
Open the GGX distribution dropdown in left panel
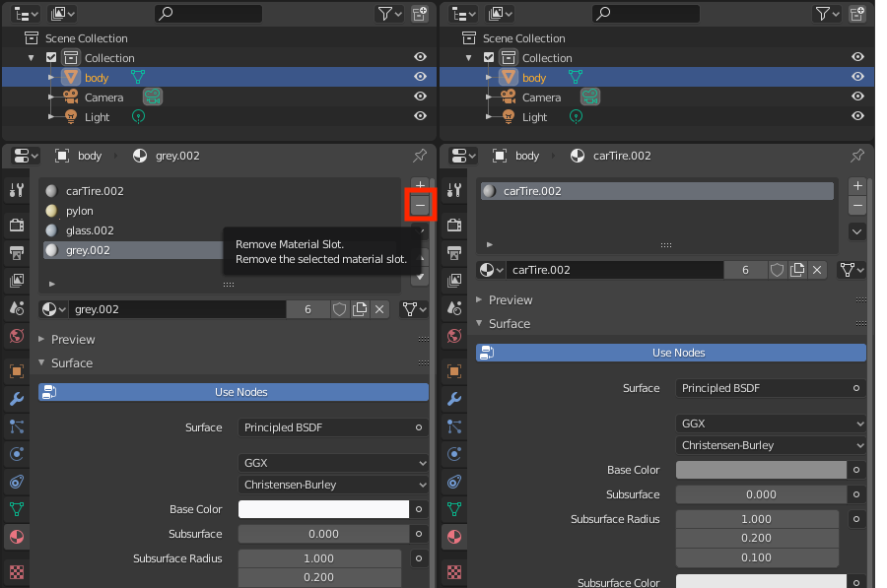(334, 463)
